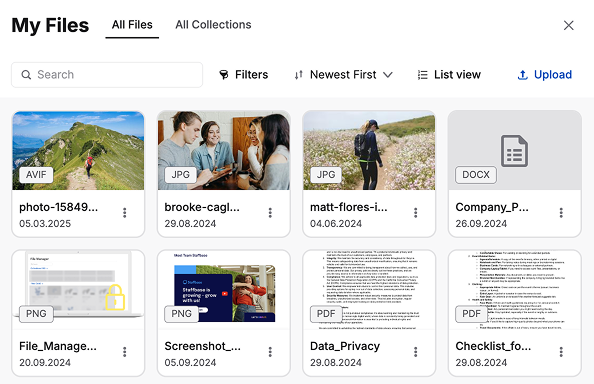Upload a new file
The height and width of the screenshot is (384, 594).
[544, 75]
